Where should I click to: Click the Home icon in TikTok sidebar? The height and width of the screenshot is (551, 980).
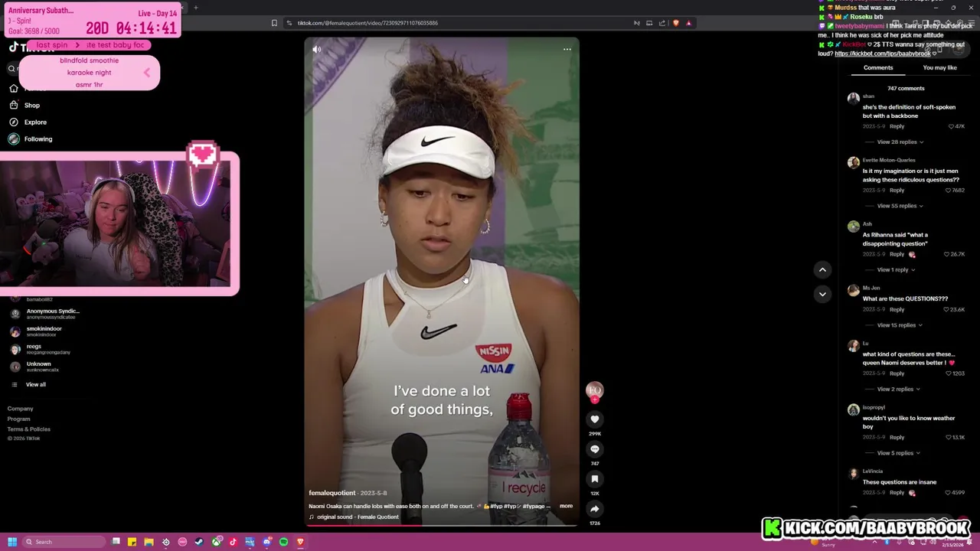(x=13, y=89)
